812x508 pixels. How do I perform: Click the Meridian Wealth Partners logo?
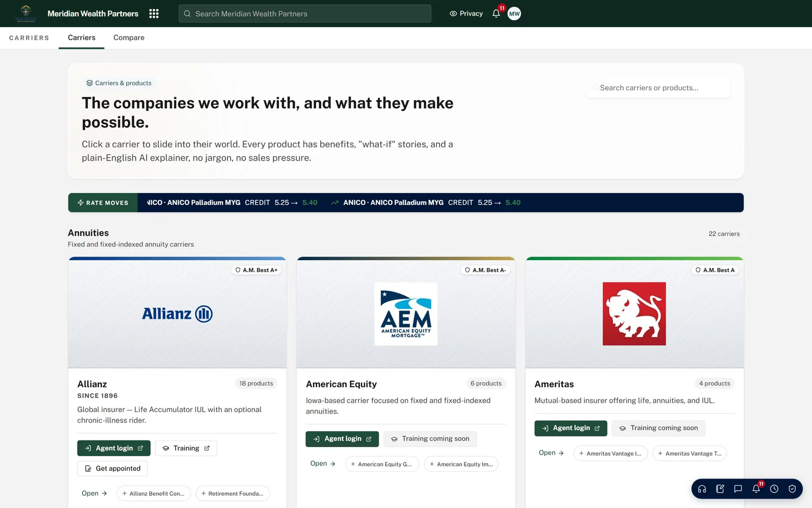(25, 14)
